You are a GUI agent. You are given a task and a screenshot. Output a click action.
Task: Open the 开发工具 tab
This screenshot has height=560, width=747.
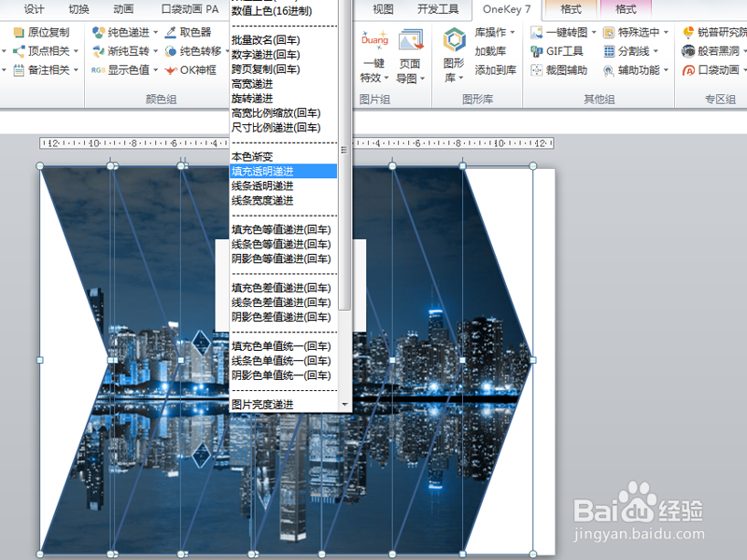(438, 9)
